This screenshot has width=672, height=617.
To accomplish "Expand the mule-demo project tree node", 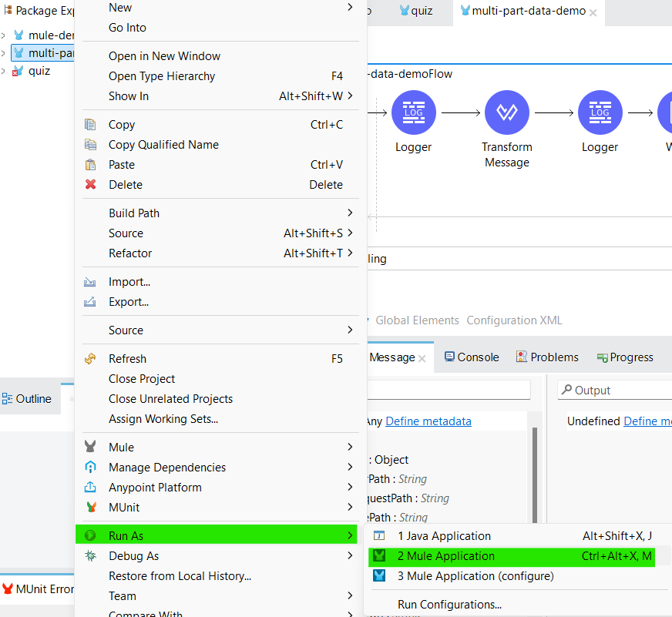I will tap(3, 35).
